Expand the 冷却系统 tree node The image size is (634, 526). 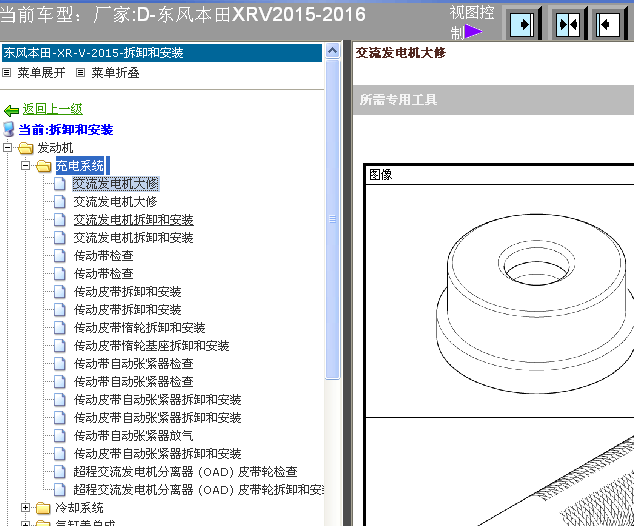pos(25,507)
